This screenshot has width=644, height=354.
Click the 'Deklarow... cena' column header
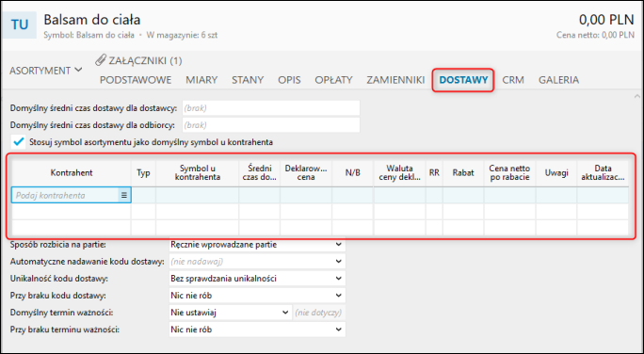click(306, 173)
